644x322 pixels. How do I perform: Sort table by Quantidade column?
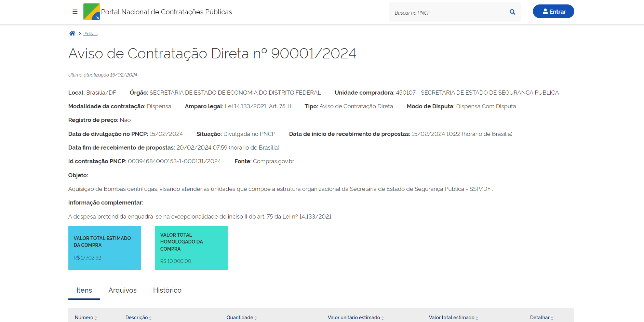241,318
